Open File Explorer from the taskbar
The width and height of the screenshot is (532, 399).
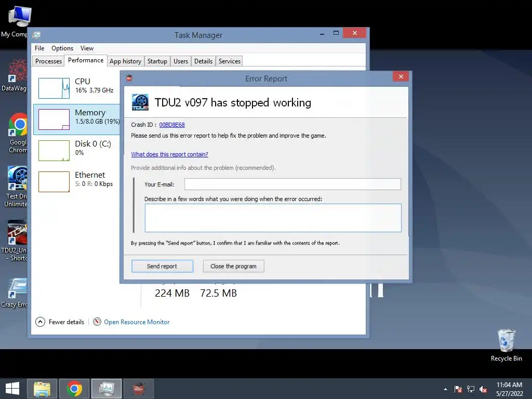click(42, 389)
